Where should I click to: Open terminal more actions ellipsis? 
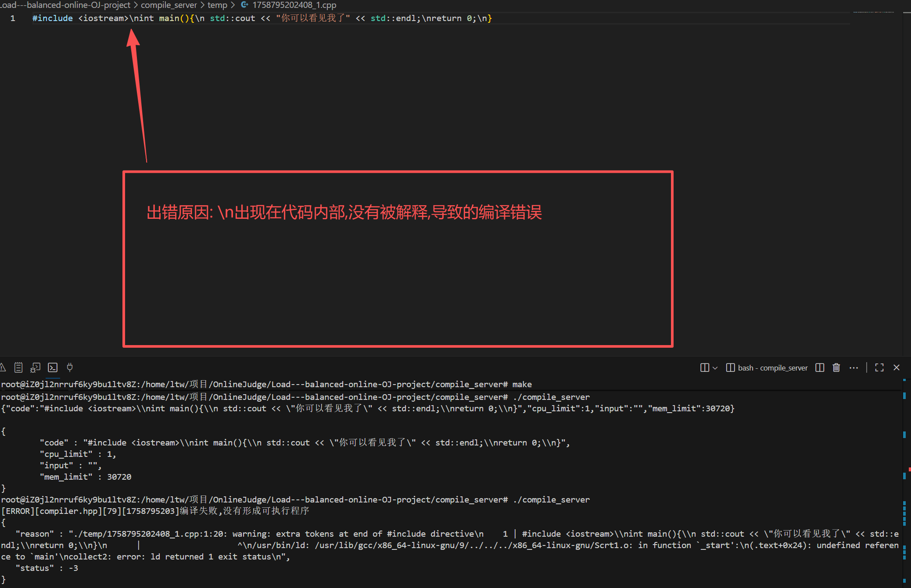coord(854,367)
